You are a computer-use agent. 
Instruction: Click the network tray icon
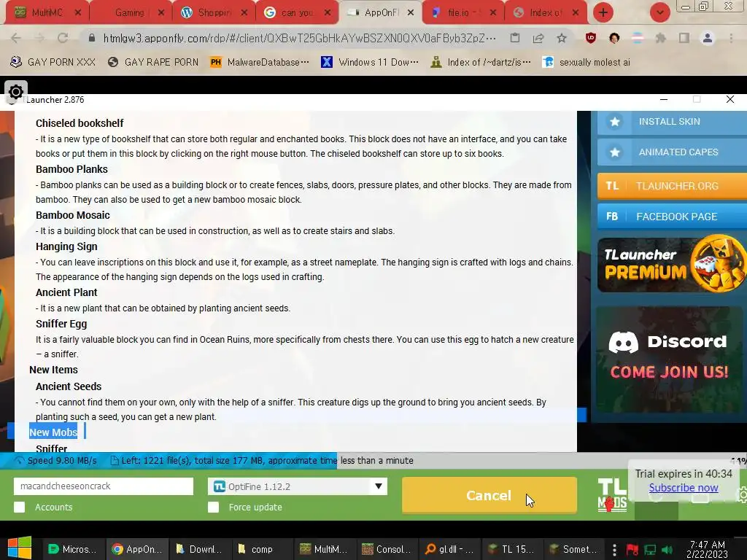click(x=650, y=550)
